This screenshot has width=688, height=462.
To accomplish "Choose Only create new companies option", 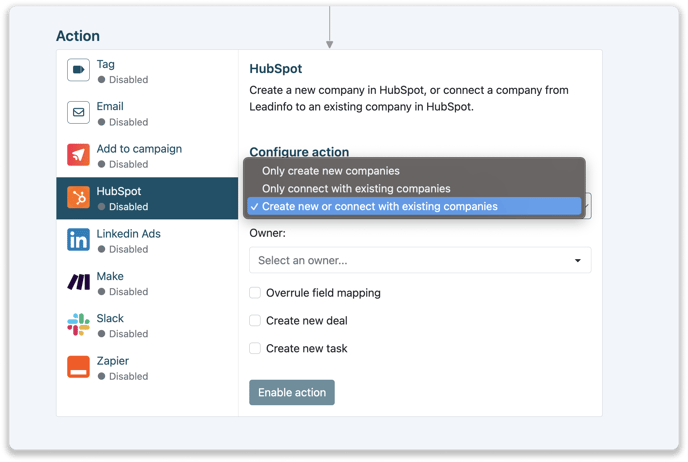I will [x=330, y=171].
